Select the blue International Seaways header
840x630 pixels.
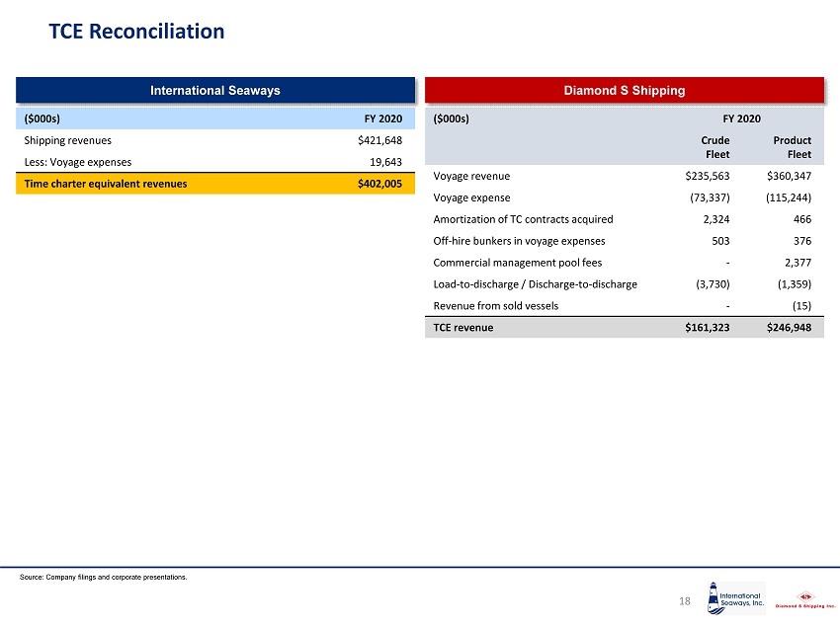coord(214,90)
